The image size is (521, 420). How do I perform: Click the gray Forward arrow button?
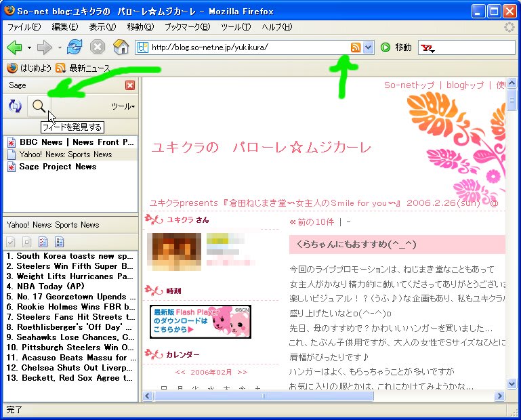click(44, 47)
